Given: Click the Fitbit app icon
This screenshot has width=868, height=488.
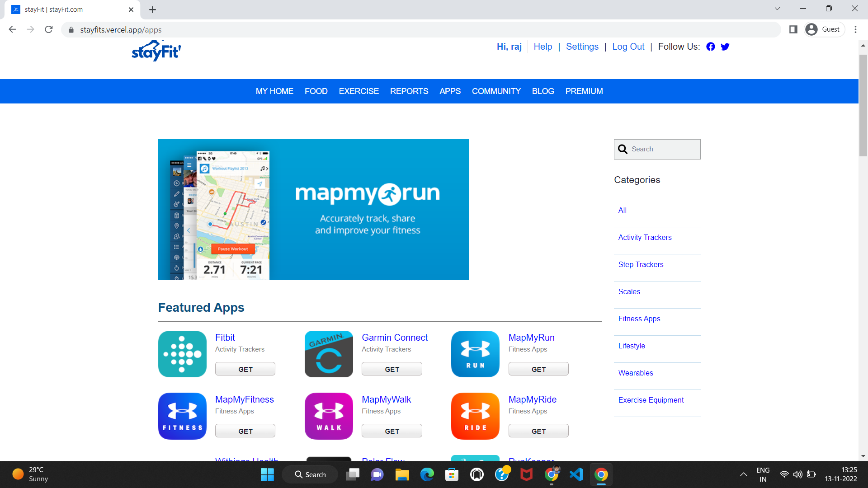Looking at the screenshot, I should (x=182, y=354).
